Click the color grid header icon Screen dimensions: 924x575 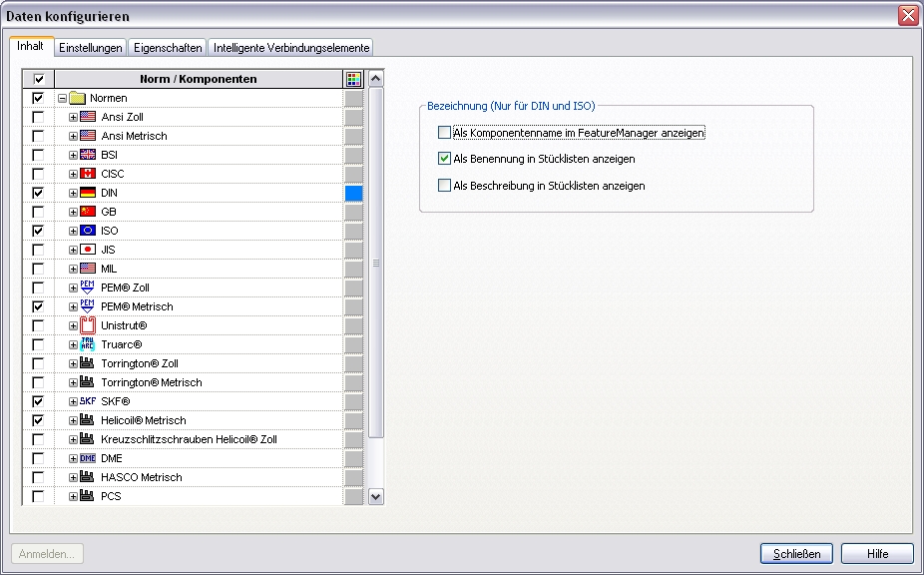point(353,79)
